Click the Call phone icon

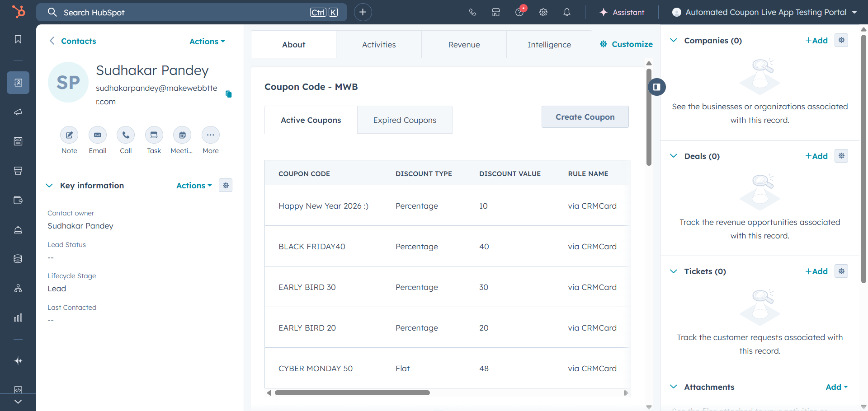[126, 135]
